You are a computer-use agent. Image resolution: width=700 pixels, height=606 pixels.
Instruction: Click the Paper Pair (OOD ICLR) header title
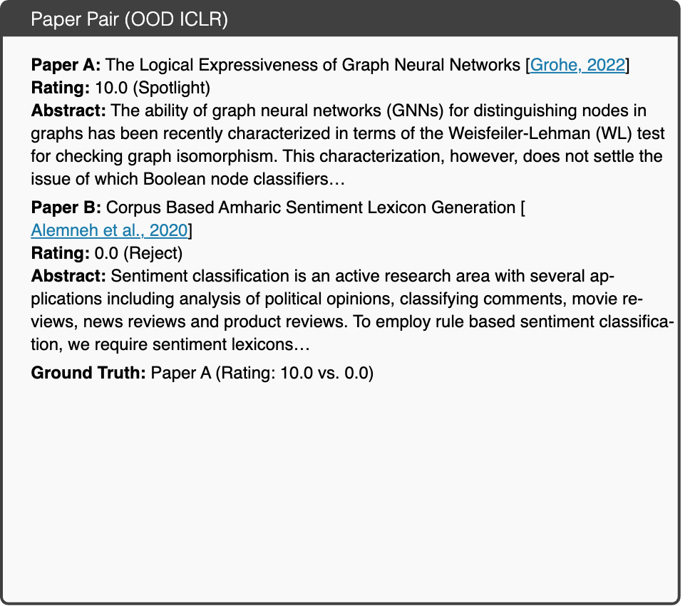pos(130,19)
